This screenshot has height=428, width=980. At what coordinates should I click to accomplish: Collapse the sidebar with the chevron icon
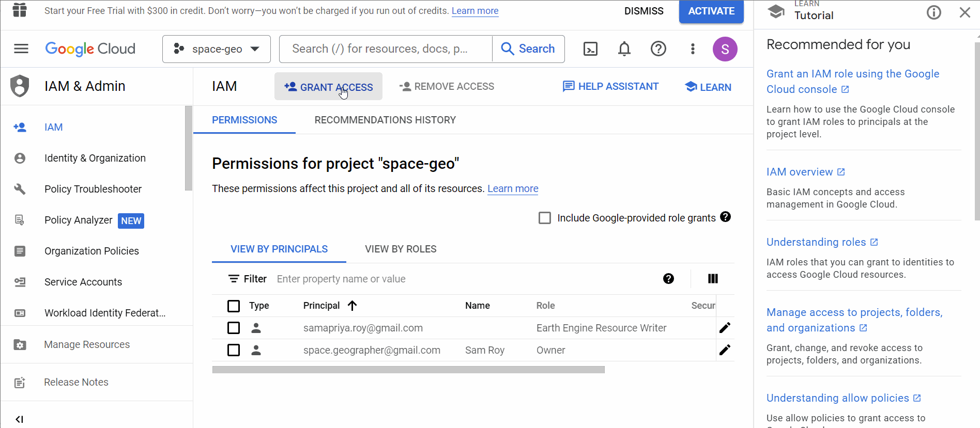(x=19, y=419)
